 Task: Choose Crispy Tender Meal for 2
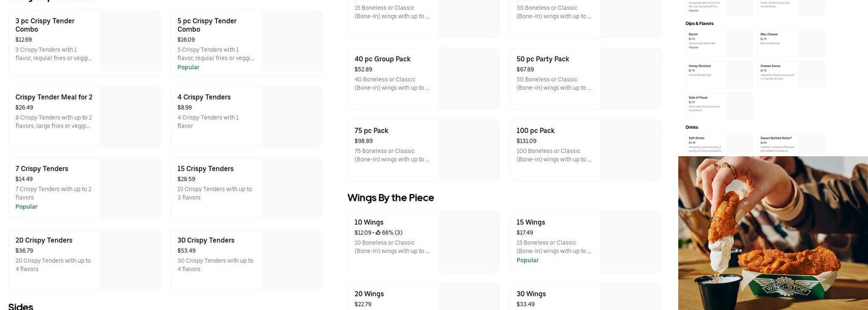[x=84, y=117]
